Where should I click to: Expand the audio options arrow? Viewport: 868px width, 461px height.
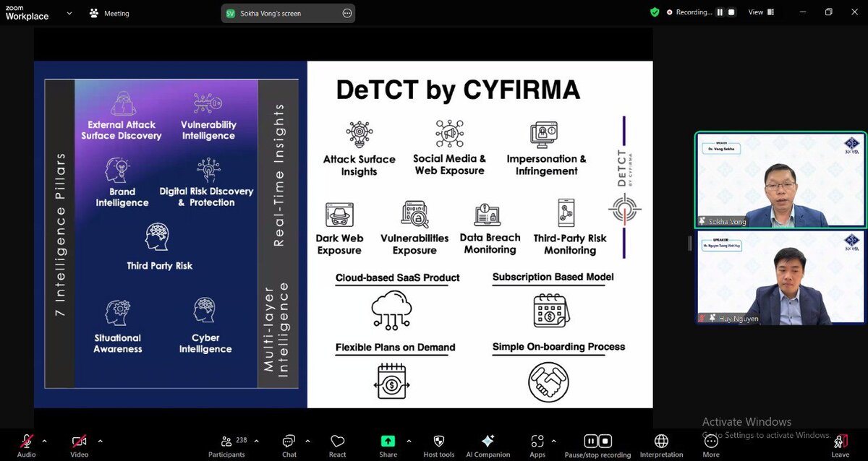click(44, 441)
